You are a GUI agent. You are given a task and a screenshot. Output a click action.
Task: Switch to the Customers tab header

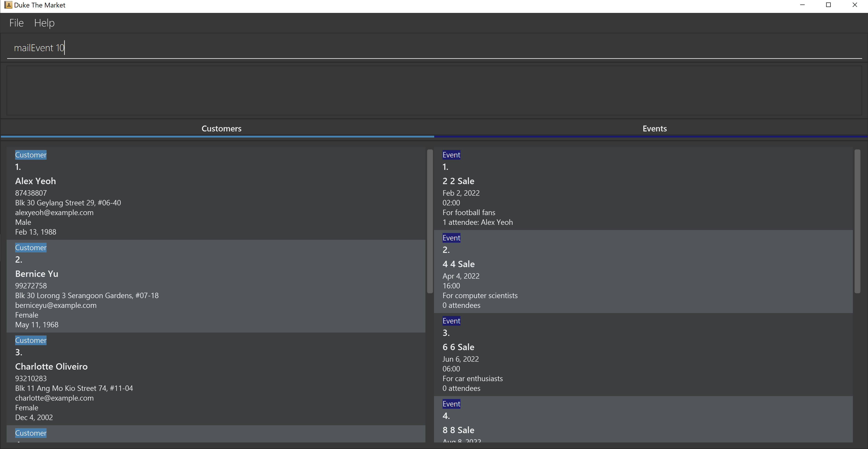click(x=221, y=128)
